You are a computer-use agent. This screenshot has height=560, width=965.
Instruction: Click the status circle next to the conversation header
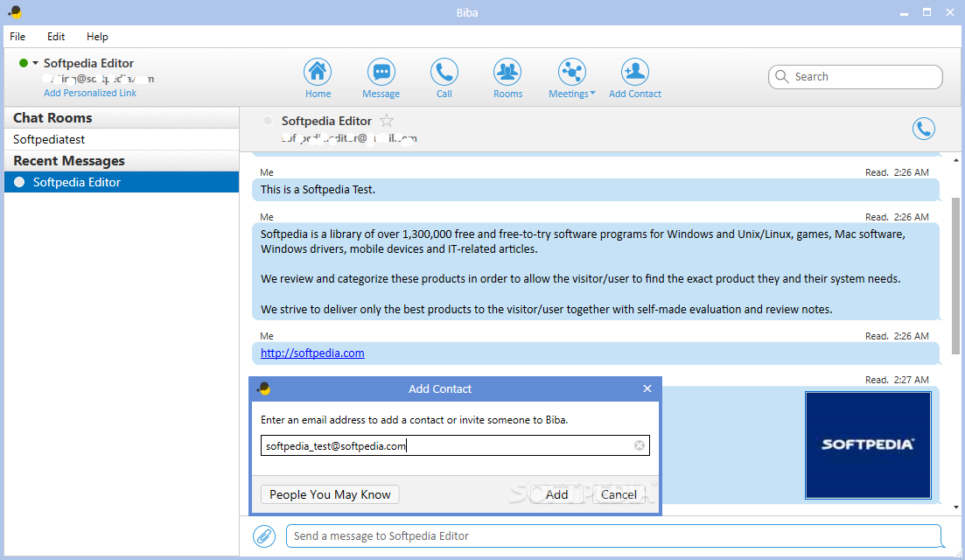(x=267, y=121)
